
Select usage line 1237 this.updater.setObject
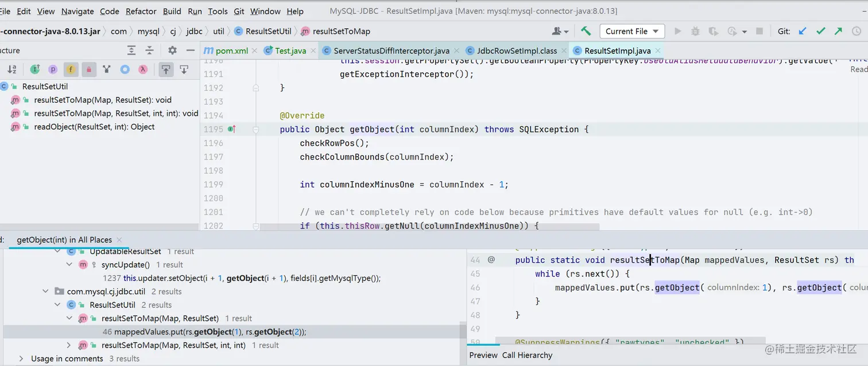click(x=241, y=278)
